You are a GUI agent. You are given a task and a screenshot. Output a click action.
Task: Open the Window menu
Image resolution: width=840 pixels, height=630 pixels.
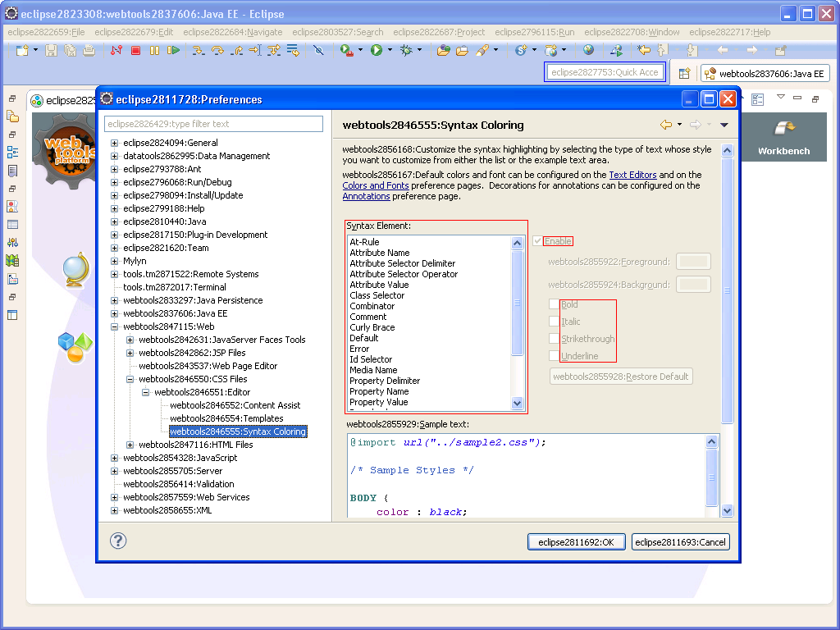click(x=632, y=32)
